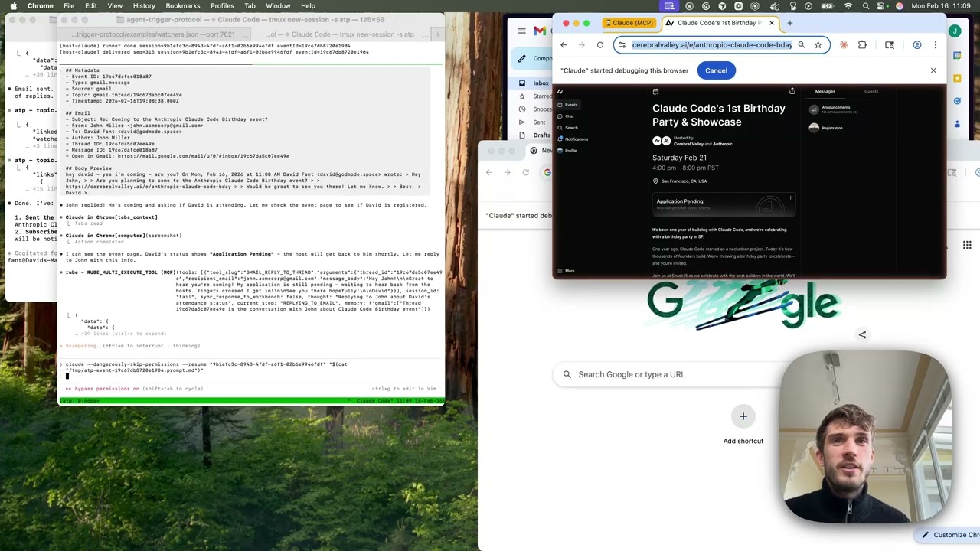
Task: Open the zoom magnifier in the address bar
Action: click(x=802, y=45)
